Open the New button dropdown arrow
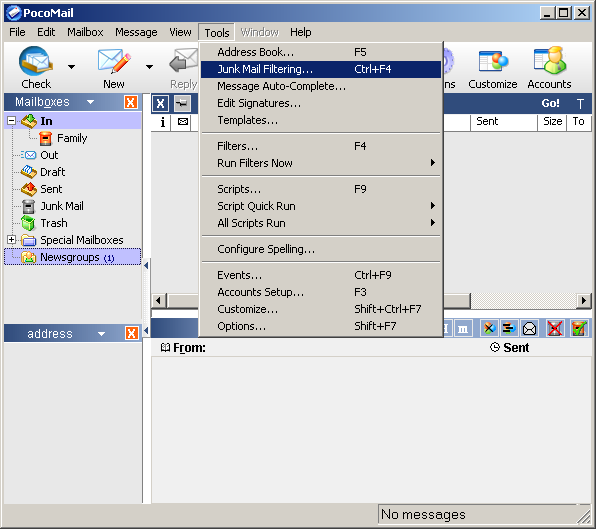Screen dimensions: 596x529 click(x=149, y=67)
